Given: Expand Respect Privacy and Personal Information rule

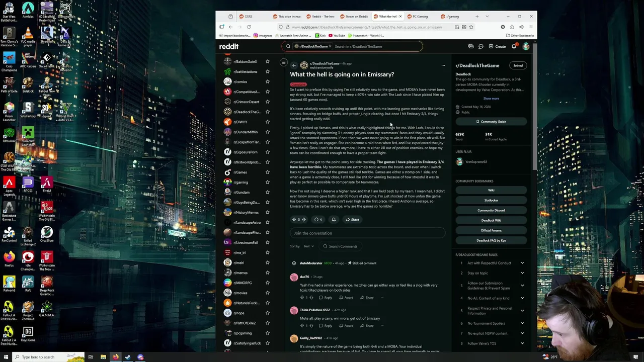Looking at the screenshot, I should [522, 311].
